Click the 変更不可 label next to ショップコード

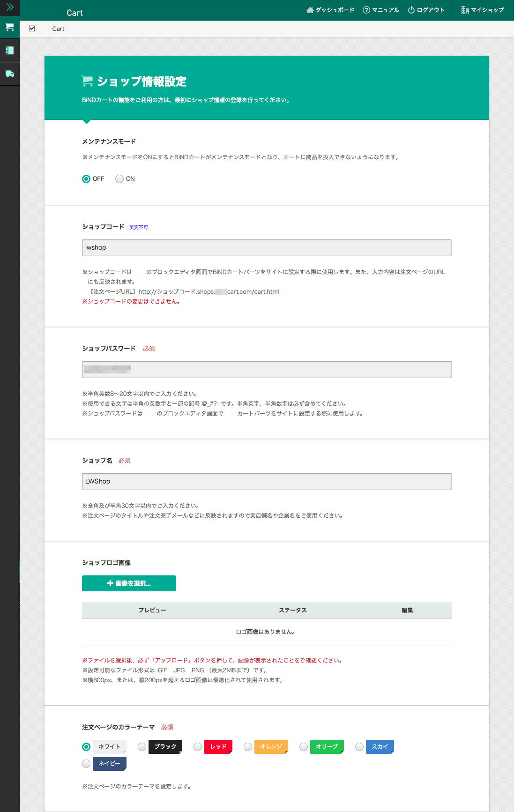[x=139, y=228]
